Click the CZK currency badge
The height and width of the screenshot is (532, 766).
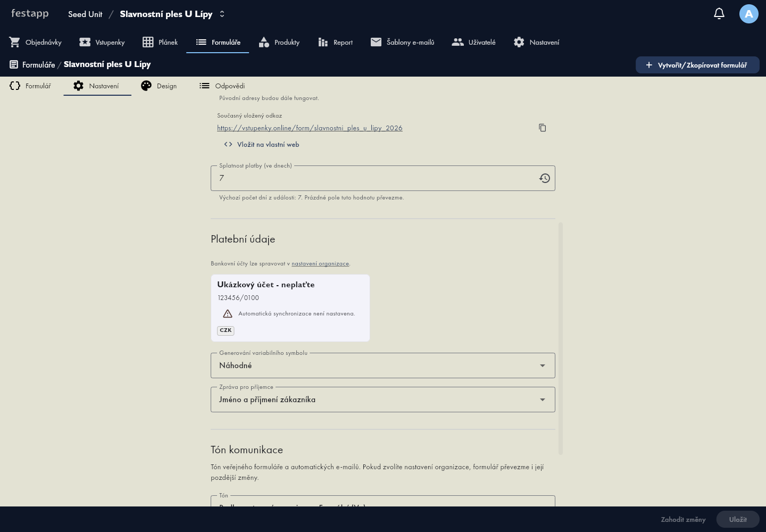pyautogui.click(x=226, y=330)
